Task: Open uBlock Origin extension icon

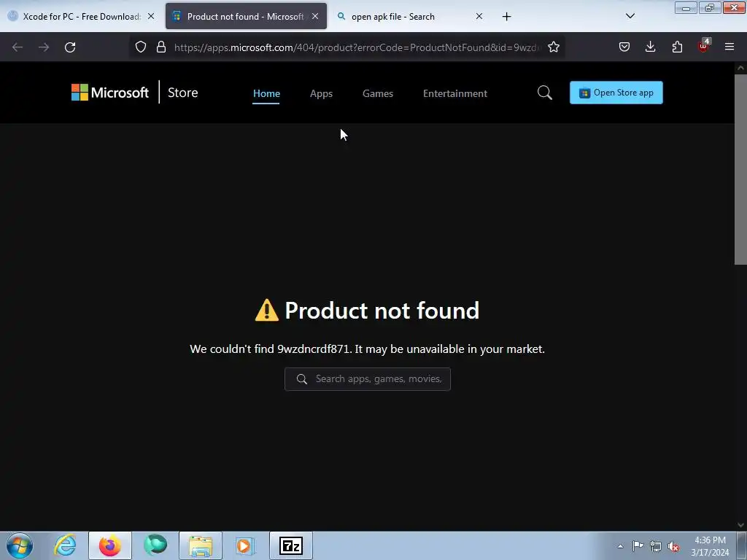Action: pyautogui.click(x=704, y=46)
